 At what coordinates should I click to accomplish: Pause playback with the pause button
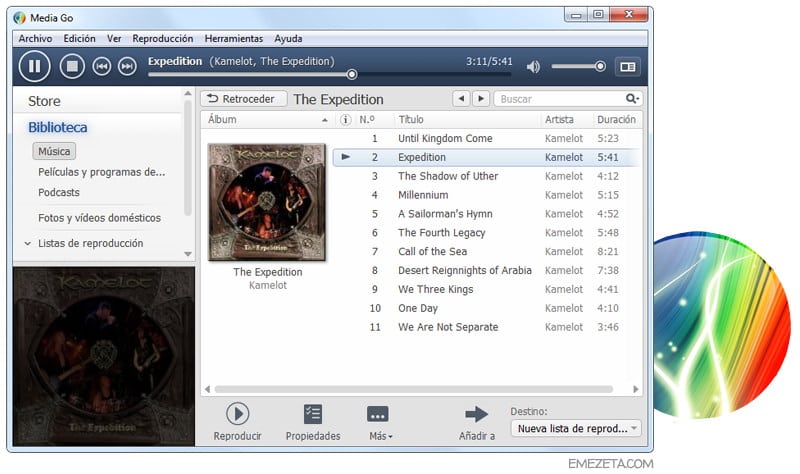(x=34, y=66)
